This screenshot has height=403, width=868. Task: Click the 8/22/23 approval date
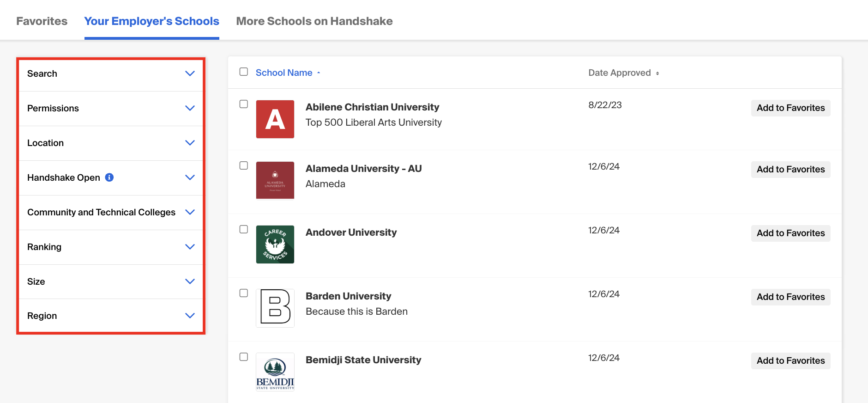pyautogui.click(x=605, y=105)
